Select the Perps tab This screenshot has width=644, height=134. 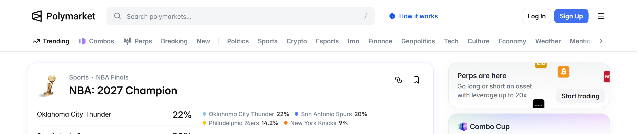(x=138, y=41)
